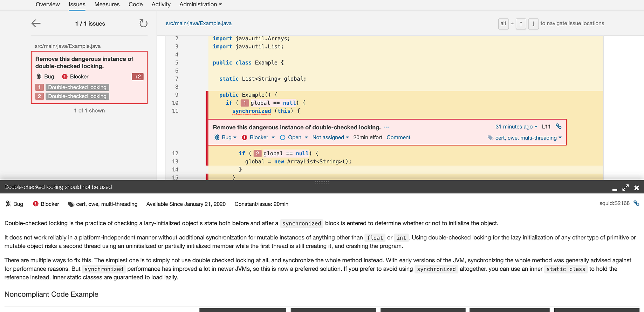
Task: Click the issue title in the sidebar card
Action: tap(84, 62)
